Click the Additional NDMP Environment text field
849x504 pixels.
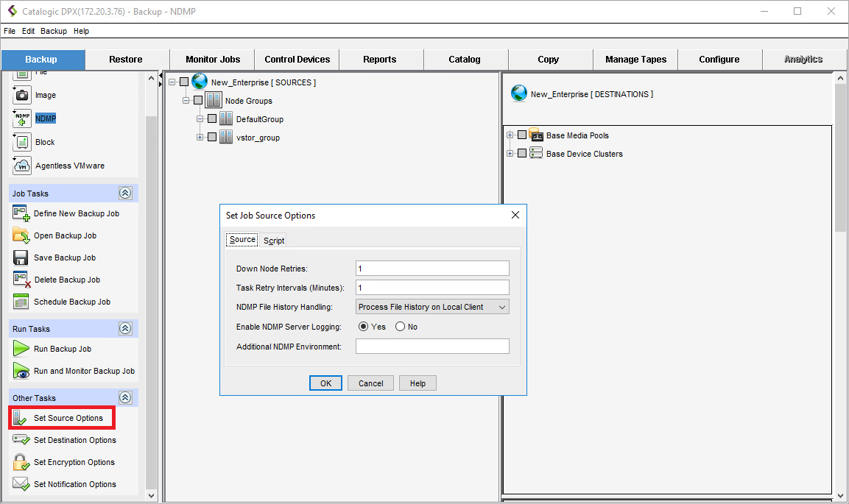click(432, 347)
